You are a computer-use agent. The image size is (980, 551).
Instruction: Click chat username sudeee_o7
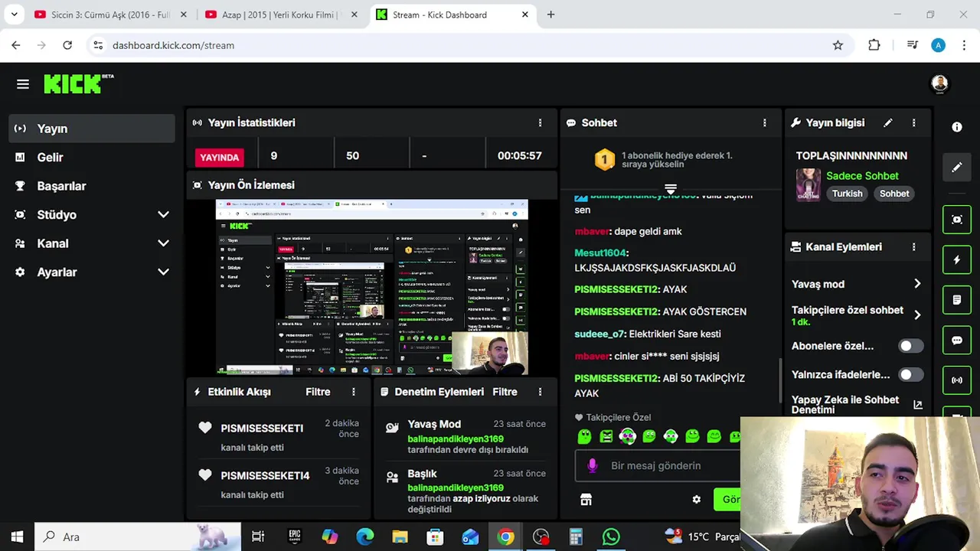[599, 334]
